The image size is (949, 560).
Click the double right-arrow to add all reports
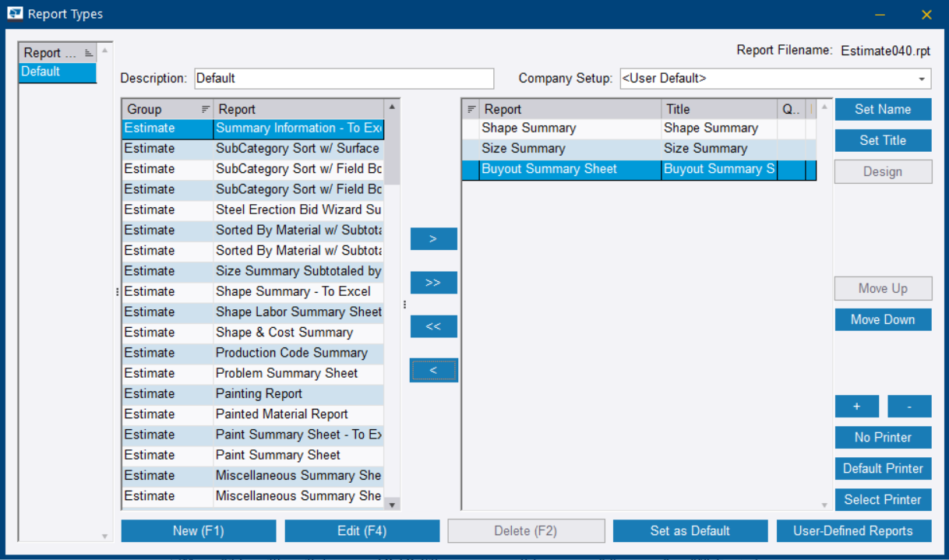pos(433,282)
